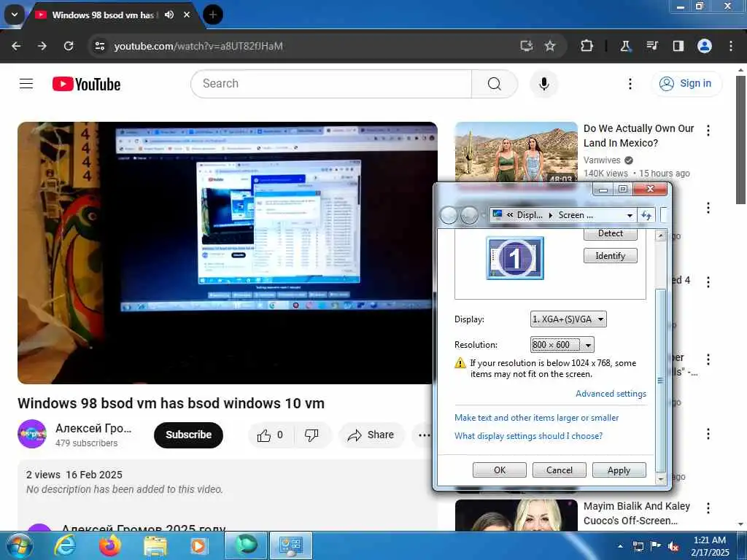This screenshot has width=747, height=560.
Task: Bookmark this page with star icon
Action: click(x=550, y=46)
